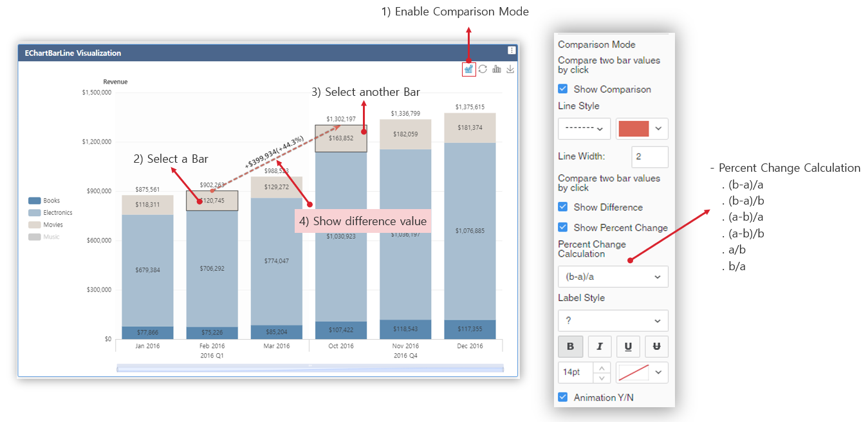Disable Show Percent Change
This screenshot has height=422, width=868.
click(562, 227)
